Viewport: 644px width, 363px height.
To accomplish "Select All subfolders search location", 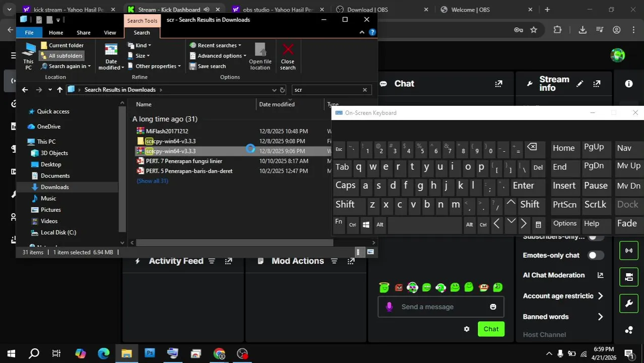I will pyautogui.click(x=61, y=56).
